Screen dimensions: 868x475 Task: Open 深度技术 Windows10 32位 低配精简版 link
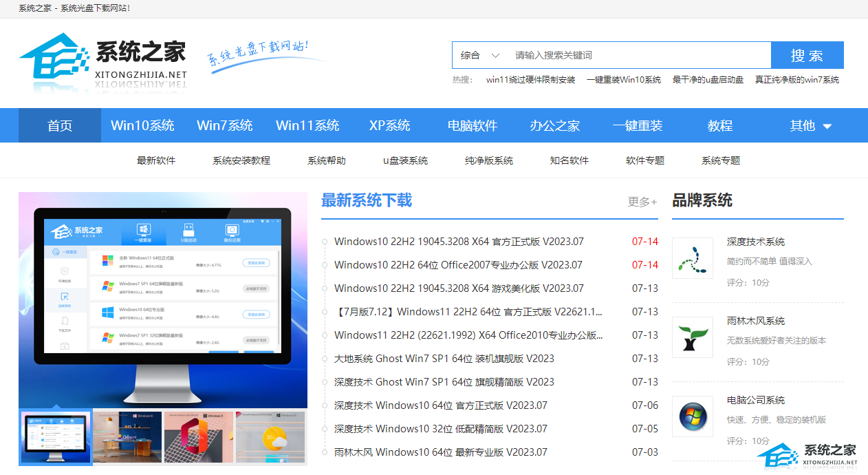[441, 429]
